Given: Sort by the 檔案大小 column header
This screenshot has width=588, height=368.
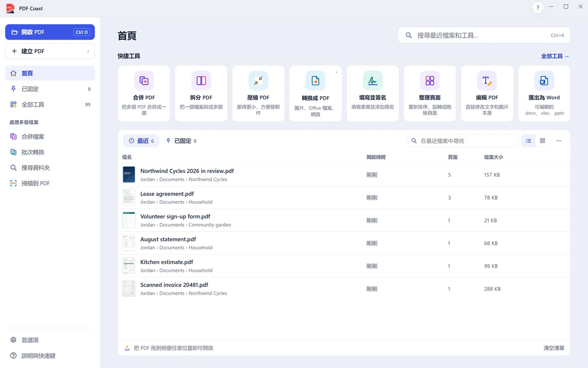Looking at the screenshot, I should click(x=493, y=157).
